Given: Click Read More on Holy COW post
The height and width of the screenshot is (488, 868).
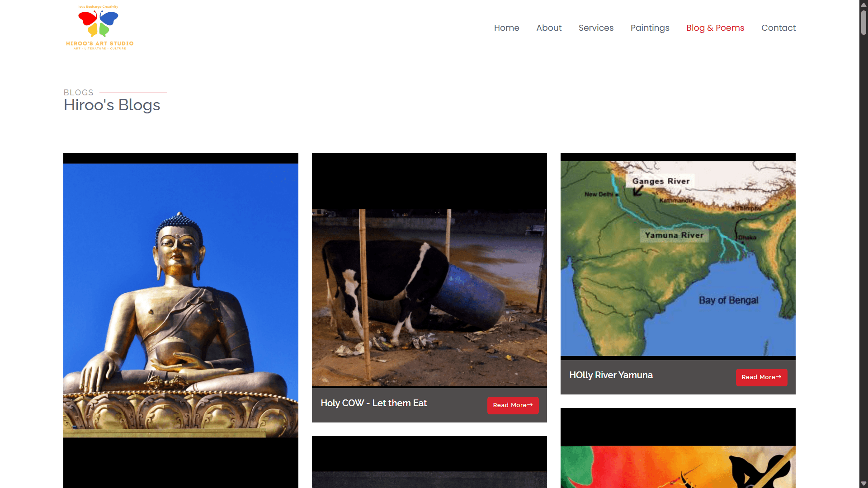Looking at the screenshot, I should click(x=513, y=405).
